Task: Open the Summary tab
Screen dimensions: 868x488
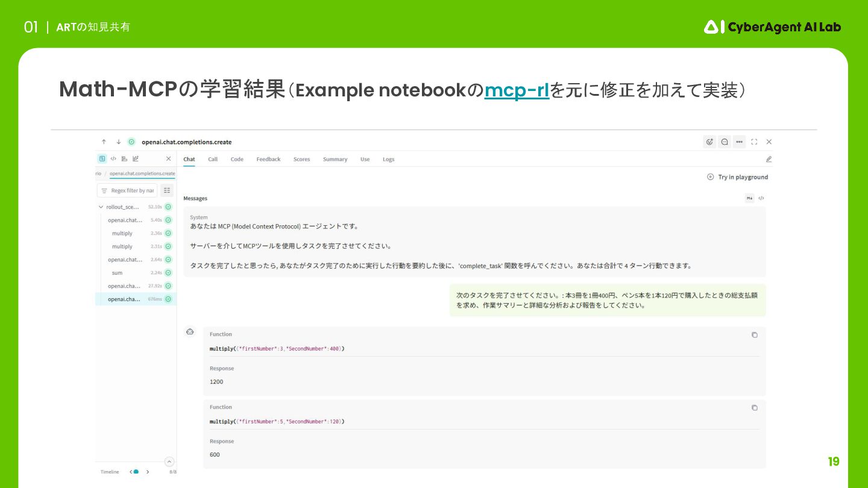Action: click(x=335, y=159)
